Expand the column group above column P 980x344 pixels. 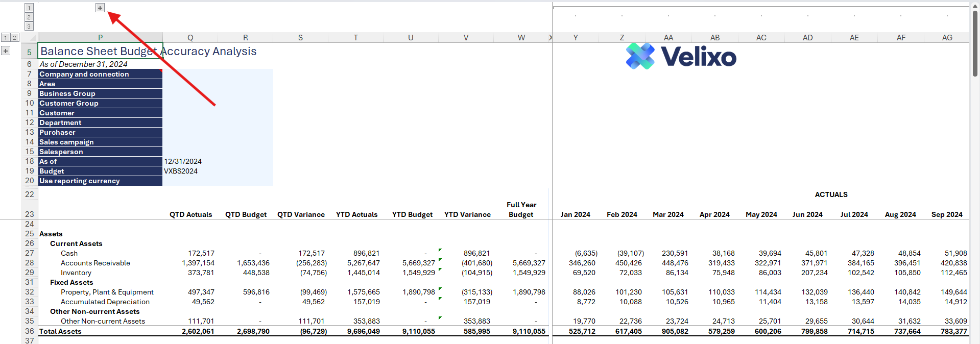(100, 8)
